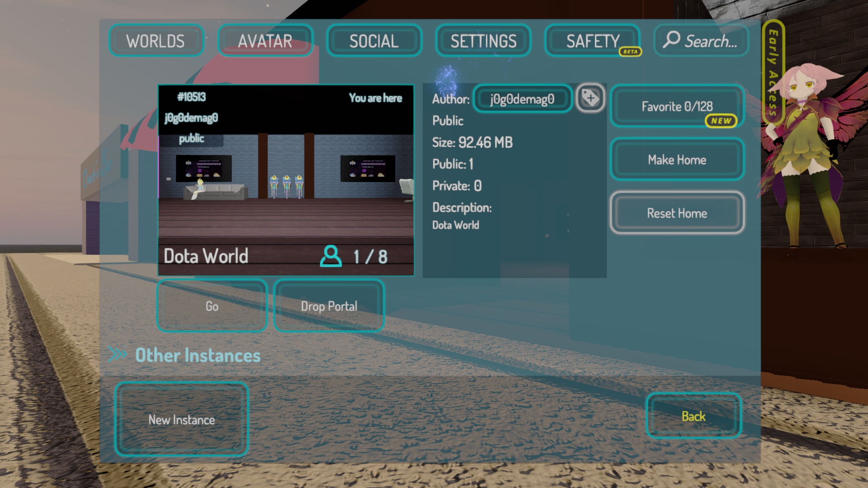The width and height of the screenshot is (868, 488).
Task: Click the Early Access vertical label
Action: [x=773, y=72]
